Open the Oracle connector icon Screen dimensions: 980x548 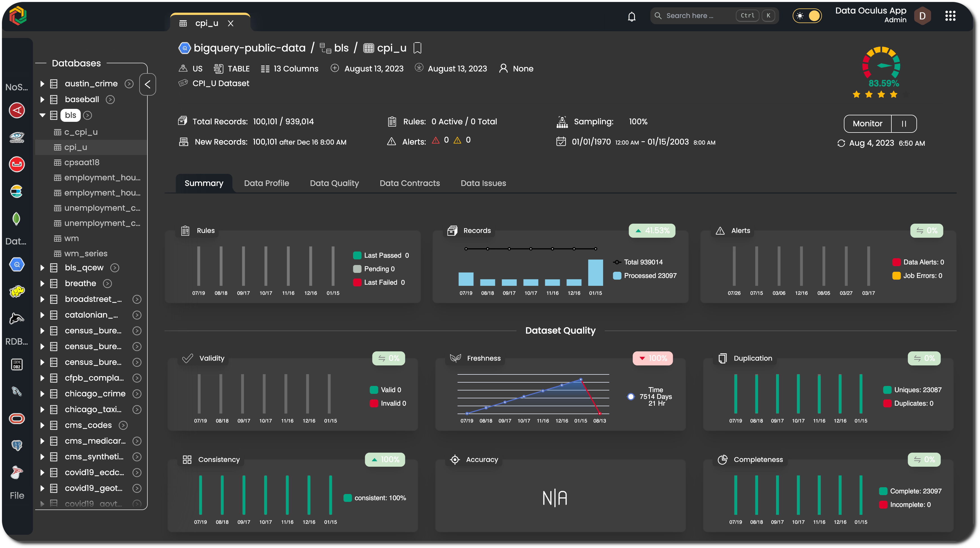[x=17, y=419]
